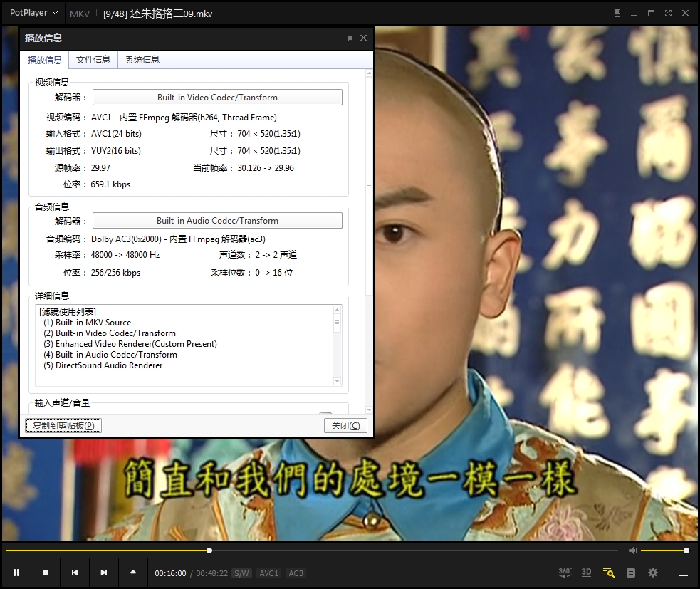Pause the video playback
700x589 pixels.
(16, 573)
